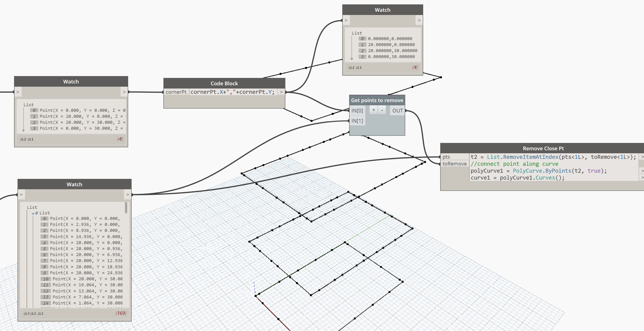This screenshot has width=644, height=331.
Task: Click the {4} item count in the top-right Watch node
Action: coord(415,67)
